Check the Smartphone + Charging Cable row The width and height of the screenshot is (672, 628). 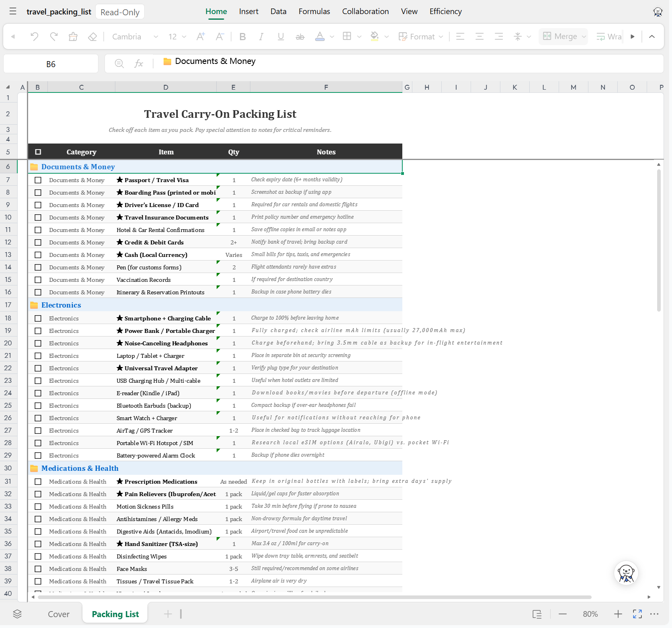click(x=38, y=318)
